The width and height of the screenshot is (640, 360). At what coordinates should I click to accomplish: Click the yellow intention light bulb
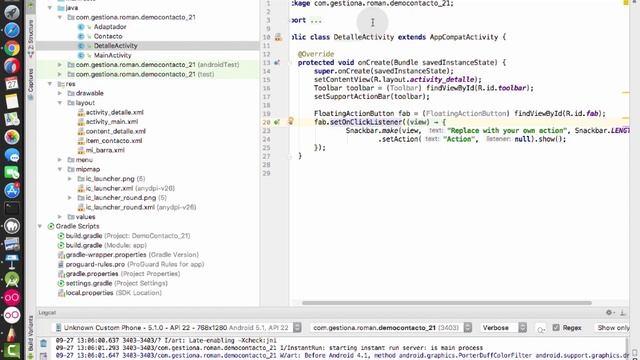[x=291, y=121]
